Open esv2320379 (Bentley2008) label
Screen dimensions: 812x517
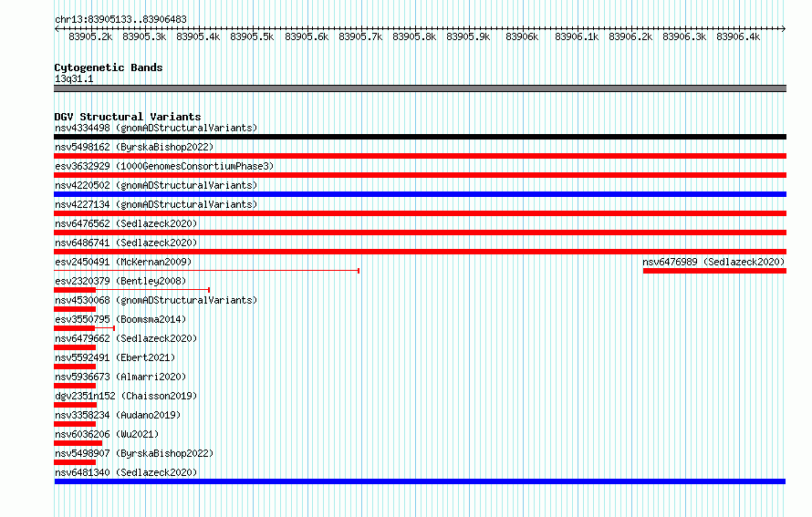tap(120, 281)
